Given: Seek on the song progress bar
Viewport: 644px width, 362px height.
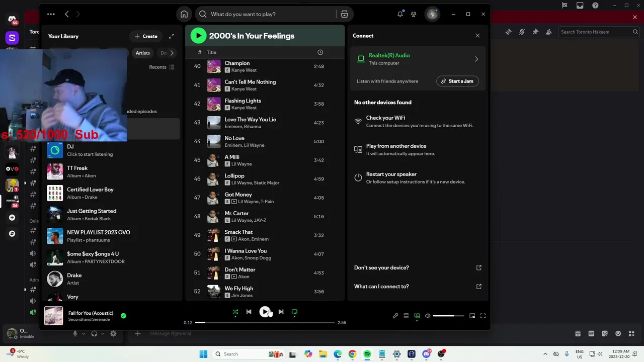Looking at the screenshot, I should coord(265,322).
